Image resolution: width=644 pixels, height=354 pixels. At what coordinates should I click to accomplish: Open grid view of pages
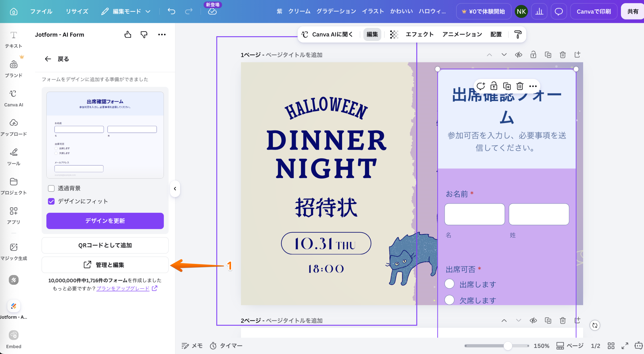611,346
